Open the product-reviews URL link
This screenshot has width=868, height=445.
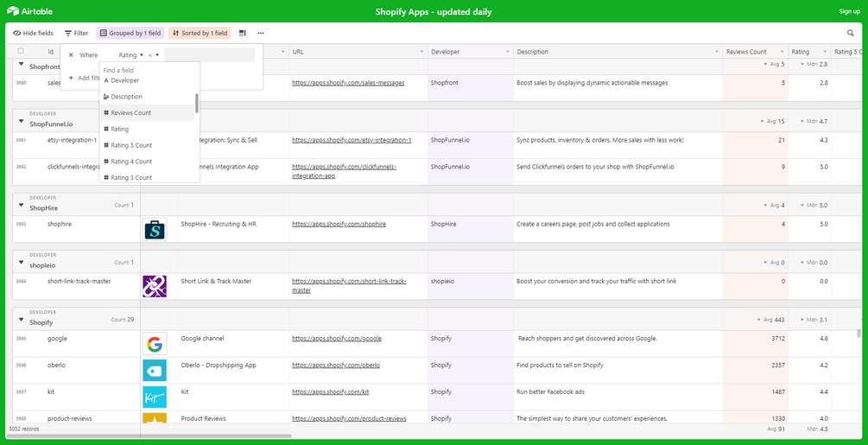point(349,418)
